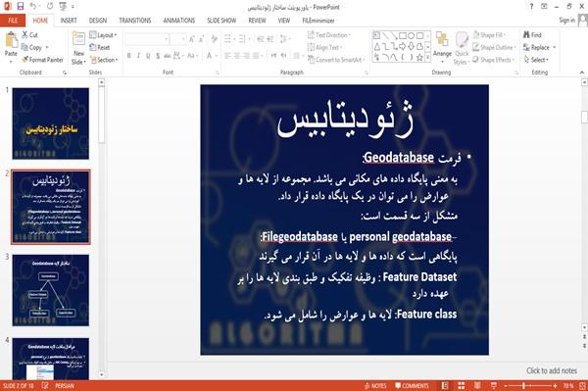Switch to the DESIGN tab
The width and height of the screenshot is (588, 391).
click(x=98, y=21)
